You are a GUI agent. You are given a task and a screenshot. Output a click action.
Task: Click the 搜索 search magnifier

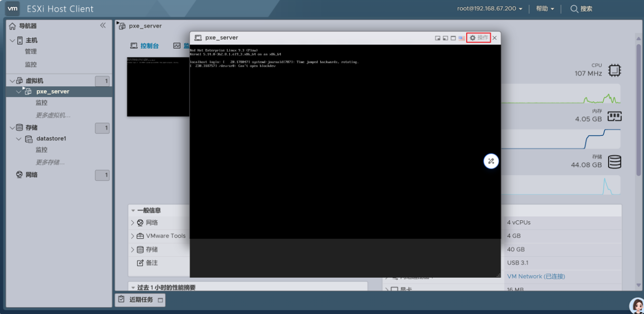click(574, 9)
